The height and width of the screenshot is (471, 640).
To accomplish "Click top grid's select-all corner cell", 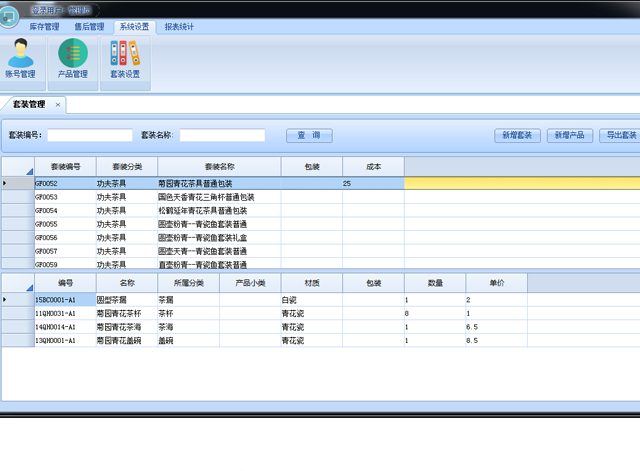I will click(x=17, y=166).
